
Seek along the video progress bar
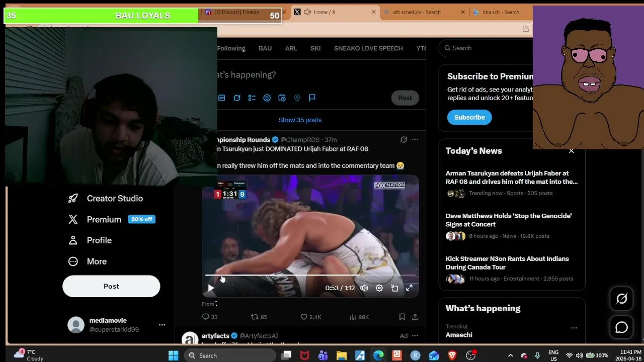click(x=310, y=276)
